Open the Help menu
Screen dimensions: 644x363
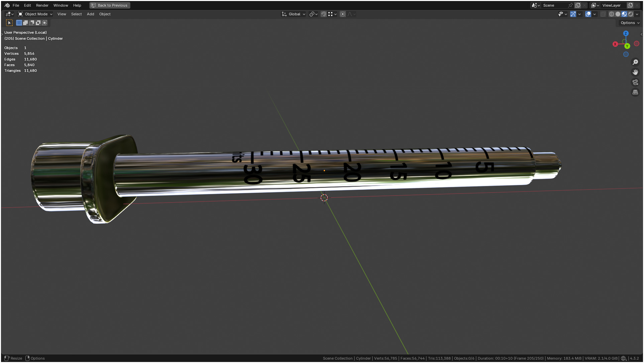[x=77, y=5]
